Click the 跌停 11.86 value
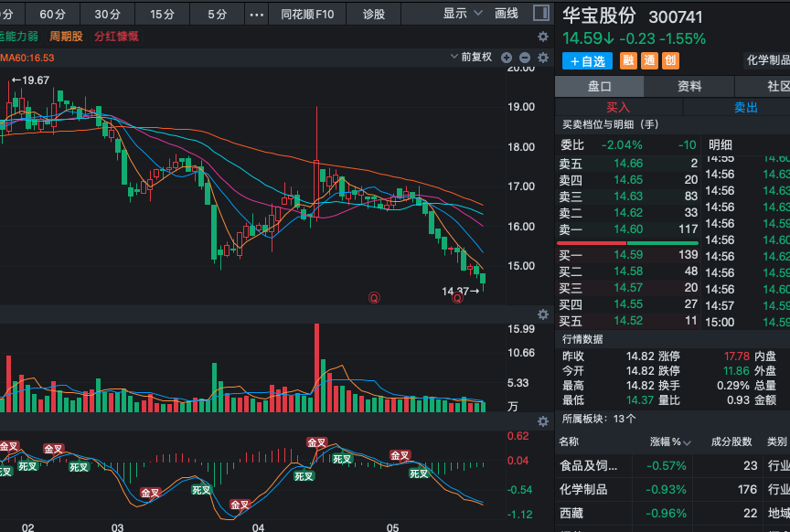Image resolution: width=790 pixels, height=532 pixels. click(737, 371)
